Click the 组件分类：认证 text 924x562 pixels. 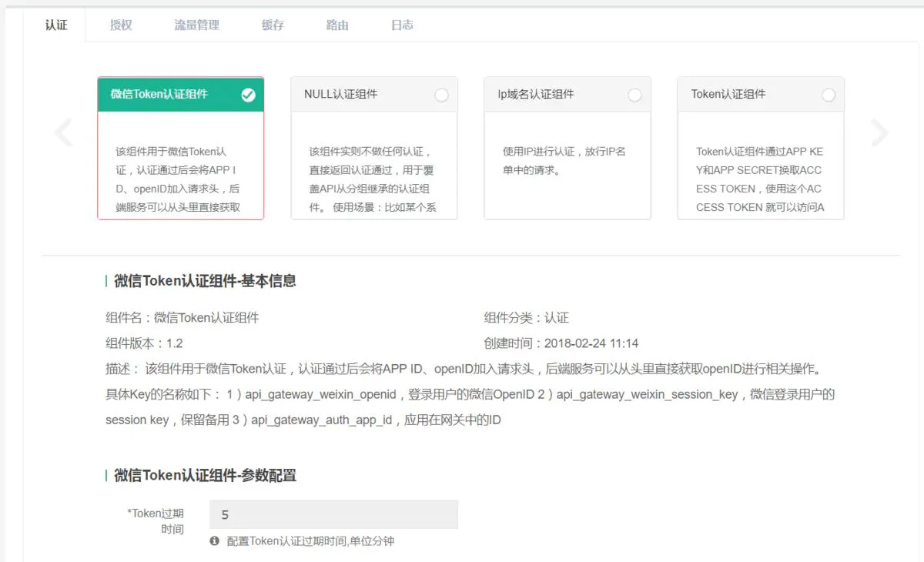(x=526, y=318)
